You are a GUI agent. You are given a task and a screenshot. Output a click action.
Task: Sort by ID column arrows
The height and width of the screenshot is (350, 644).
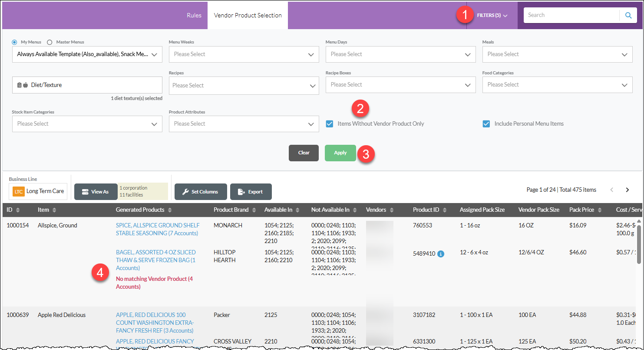tap(18, 210)
